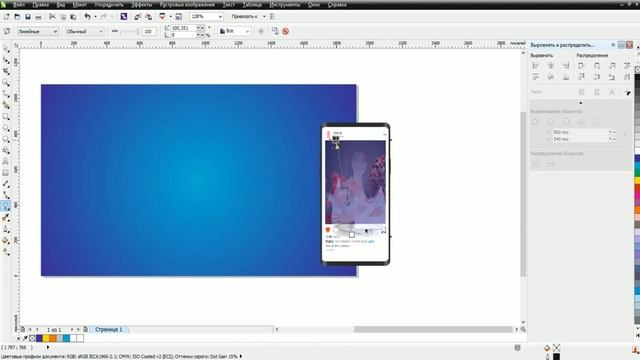Screen dimensions: 640x360
Task: Click the Cut scissors icon
Action: pyautogui.click(x=52, y=17)
